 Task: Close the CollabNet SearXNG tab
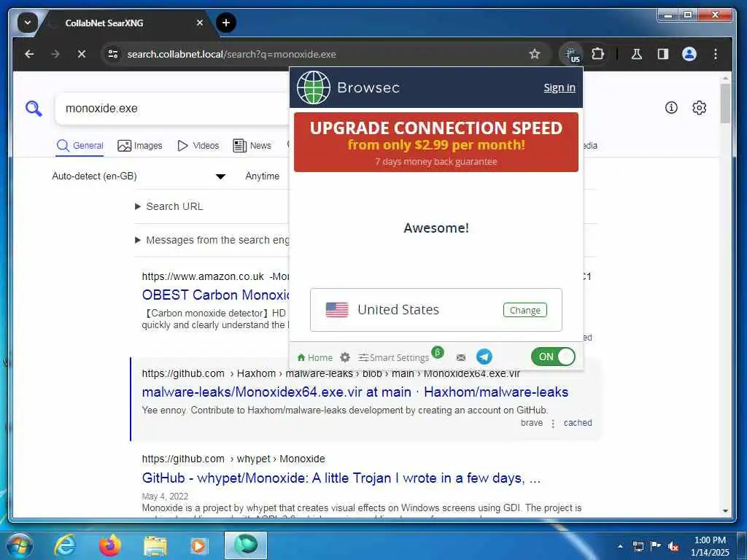point(200,23)
